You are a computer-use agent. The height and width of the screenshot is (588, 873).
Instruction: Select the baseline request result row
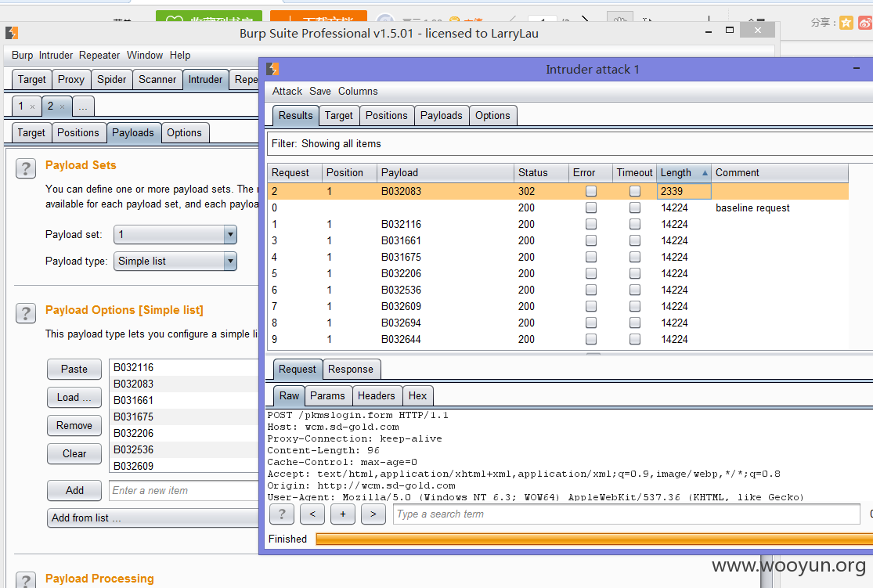pos(558,207)
